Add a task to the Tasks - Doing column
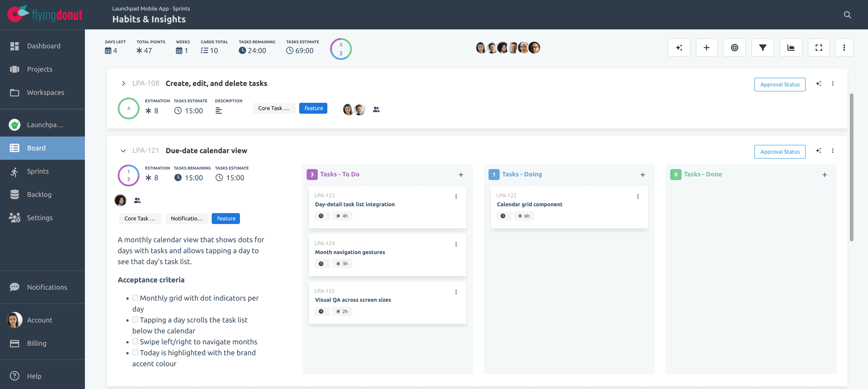 click(x=642, y=174)
